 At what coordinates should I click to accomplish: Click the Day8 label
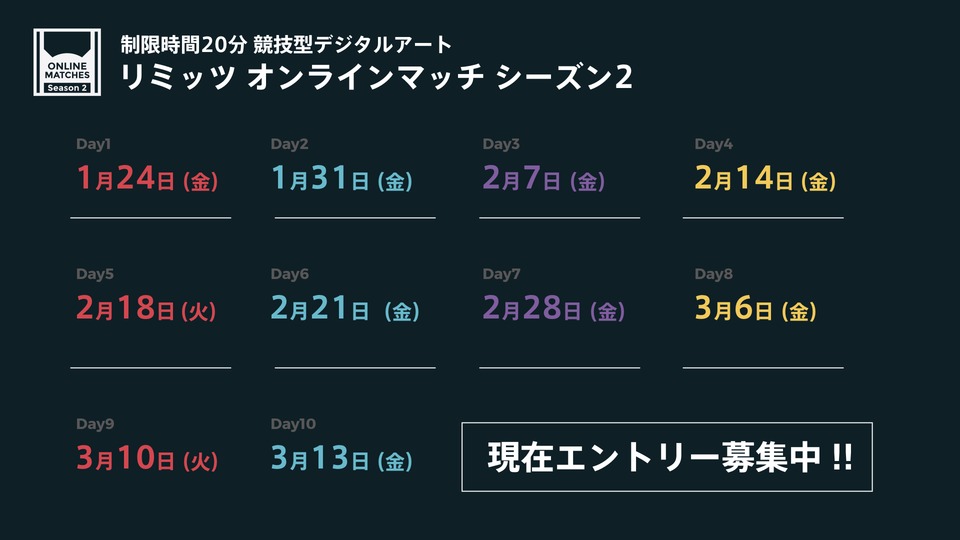(x=713, y=274)
